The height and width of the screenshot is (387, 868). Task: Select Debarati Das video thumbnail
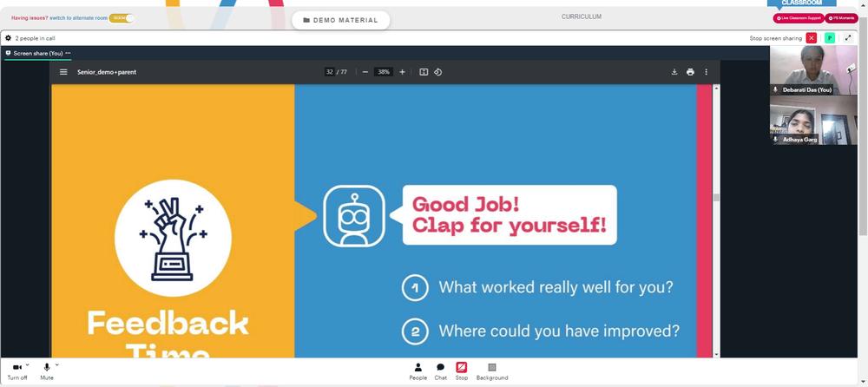click(x=813, y=70)
